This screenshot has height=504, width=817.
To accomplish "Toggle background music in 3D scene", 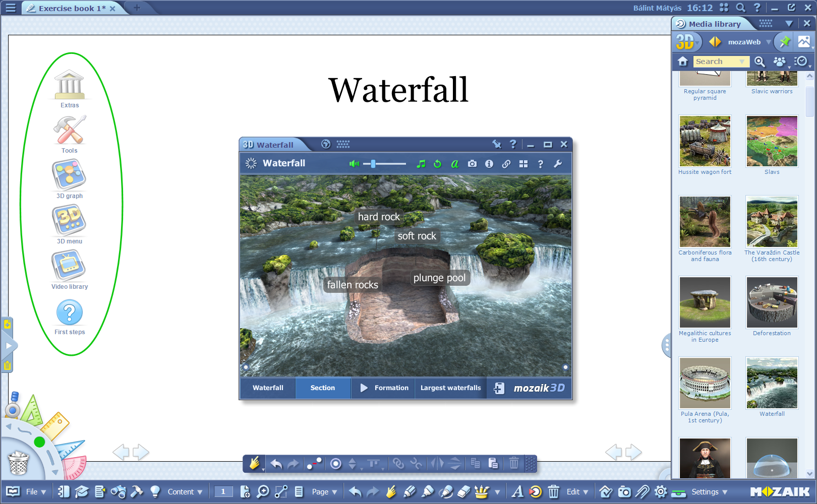I will pyautogui.click(x=421, y=164).
